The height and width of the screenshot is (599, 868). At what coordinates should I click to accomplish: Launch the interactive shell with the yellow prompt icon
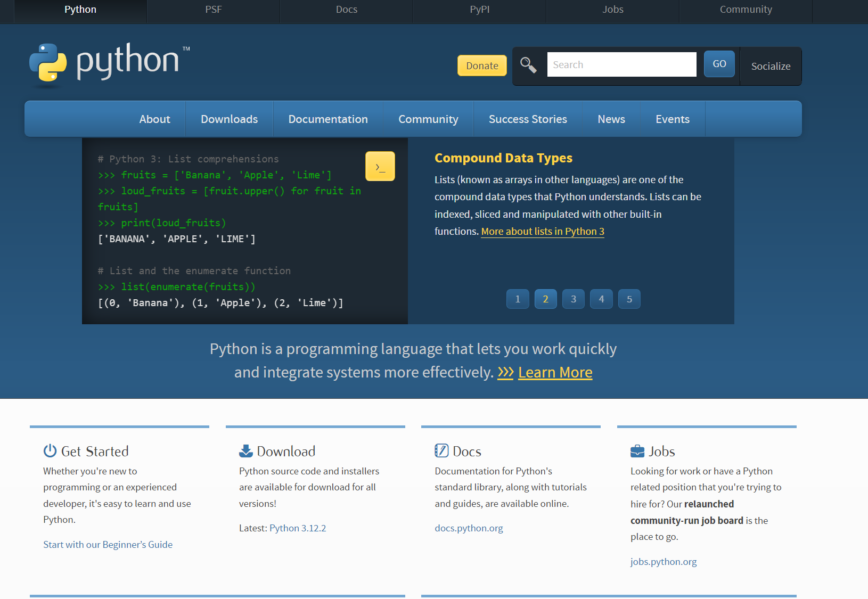click(x=380, y=166)
